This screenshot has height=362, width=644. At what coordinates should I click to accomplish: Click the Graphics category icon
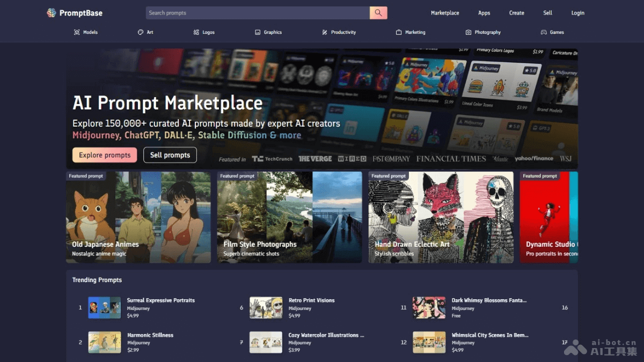(258, 32)
